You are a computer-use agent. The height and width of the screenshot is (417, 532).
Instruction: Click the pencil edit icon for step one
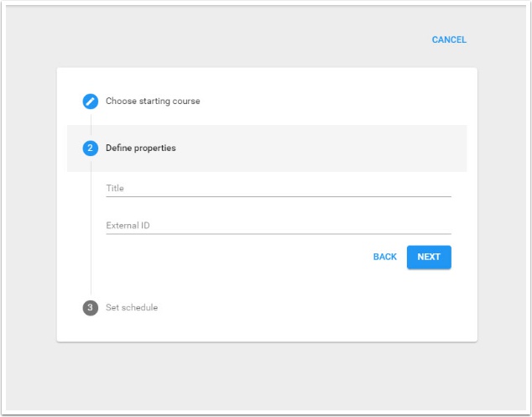click(x=91, y=102)
